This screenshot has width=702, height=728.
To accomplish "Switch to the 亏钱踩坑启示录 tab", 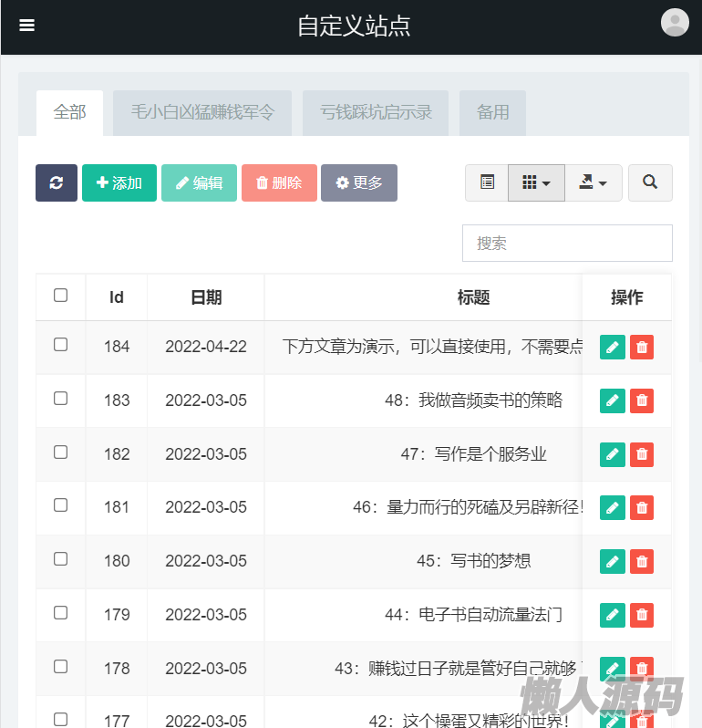I will (376, 113).
